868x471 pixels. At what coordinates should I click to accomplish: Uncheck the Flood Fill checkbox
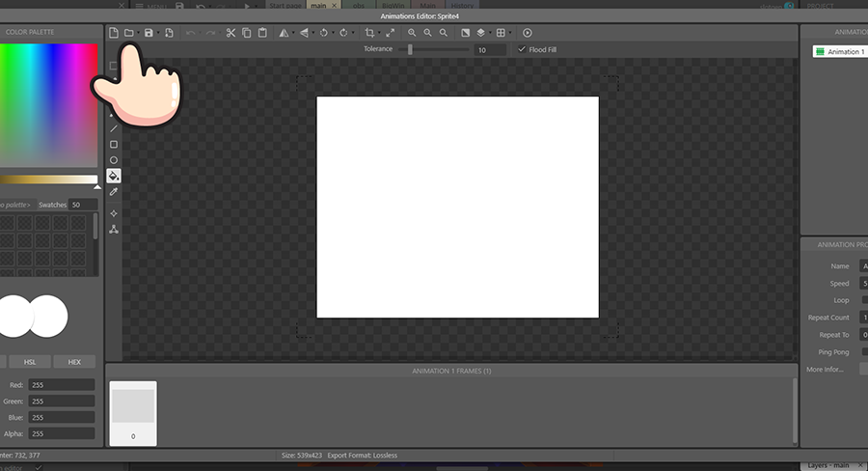click(x=522, y=49)
